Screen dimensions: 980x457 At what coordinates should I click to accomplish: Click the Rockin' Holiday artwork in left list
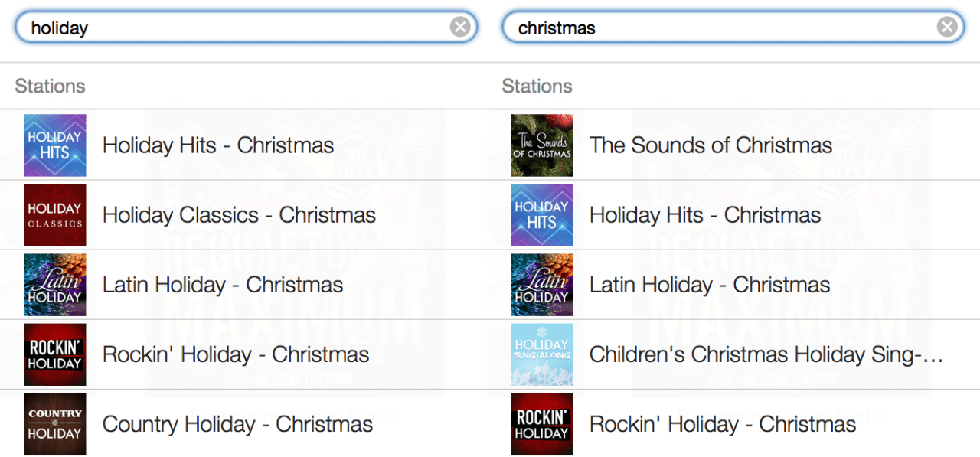[55, 354]
